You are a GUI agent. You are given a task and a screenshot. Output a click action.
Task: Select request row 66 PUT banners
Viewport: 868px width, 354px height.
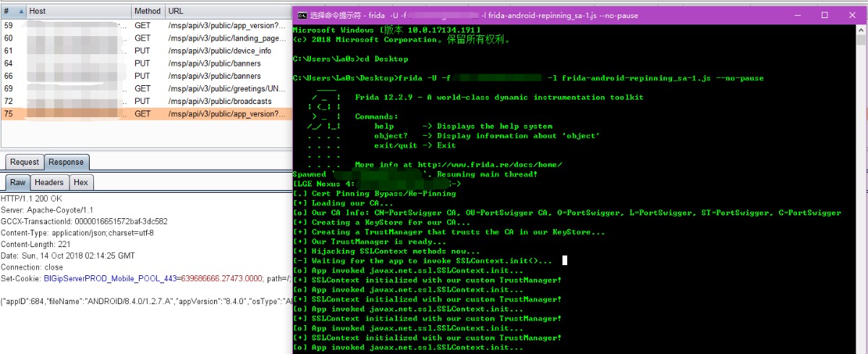[x=146, y=76]
